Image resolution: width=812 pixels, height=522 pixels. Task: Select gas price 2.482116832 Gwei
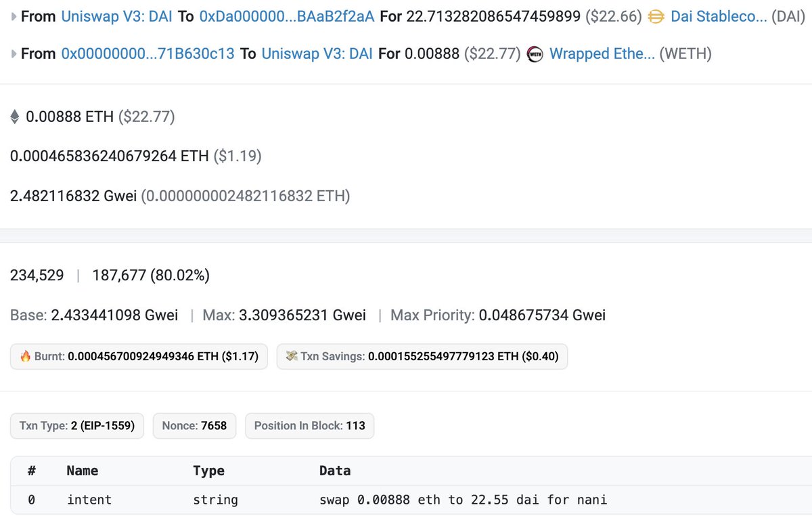pos(74,196)
